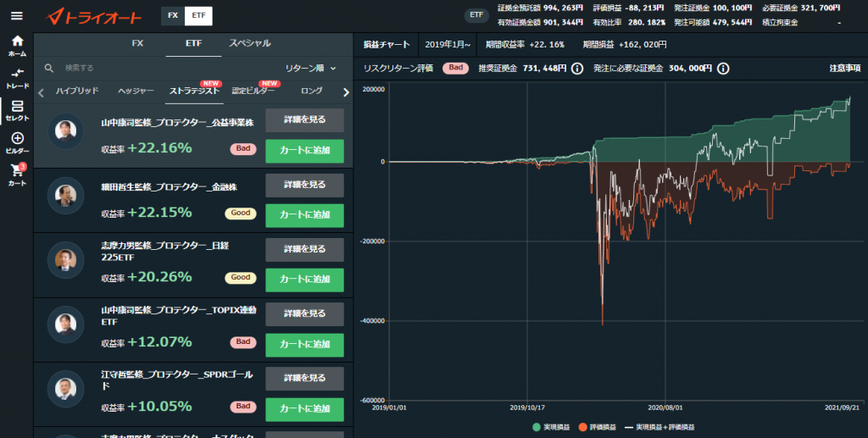Open the hamburger menu

pos(17,15)
